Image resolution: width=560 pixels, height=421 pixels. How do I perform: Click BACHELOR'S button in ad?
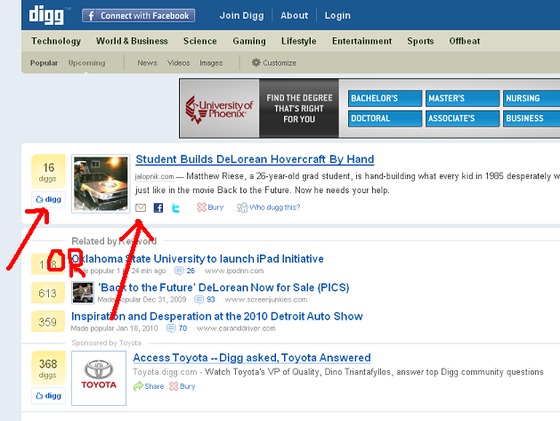pyautogui.click(x=385, y=98)
